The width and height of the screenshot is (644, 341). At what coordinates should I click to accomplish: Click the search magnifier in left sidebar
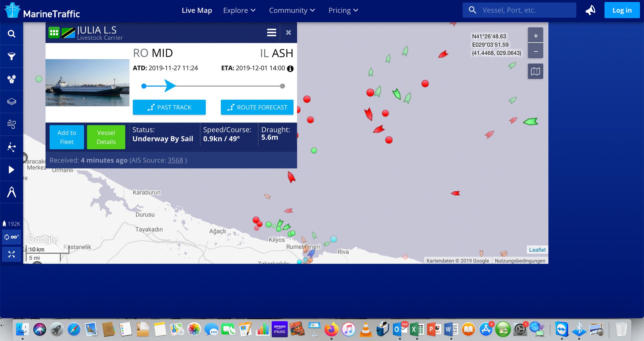(x=11, y=34)
